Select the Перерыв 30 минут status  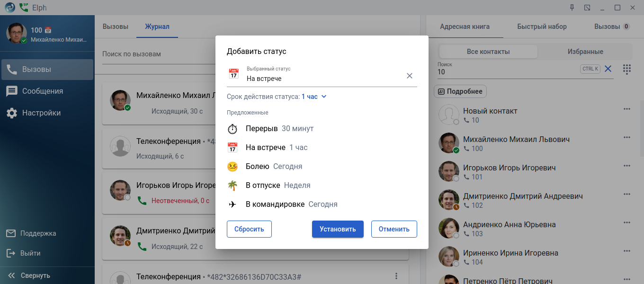click(322, 129)
